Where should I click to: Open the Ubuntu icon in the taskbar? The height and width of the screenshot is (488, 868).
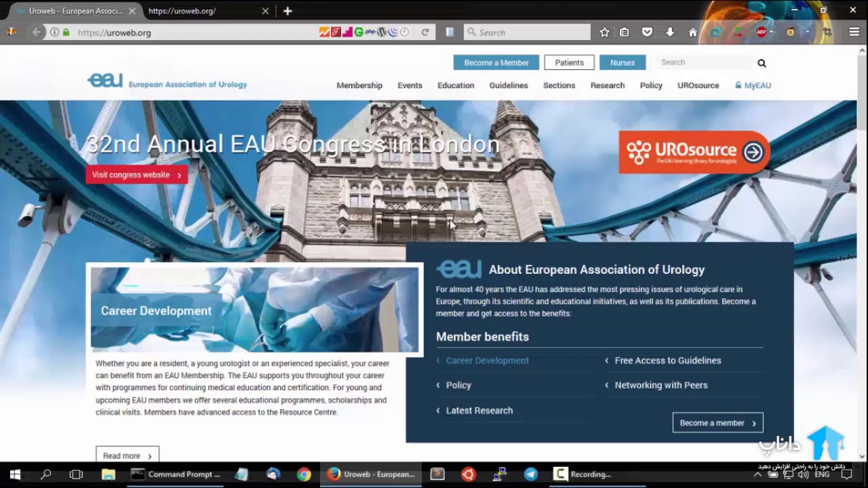pyautogui.click(x=468, y=474)
